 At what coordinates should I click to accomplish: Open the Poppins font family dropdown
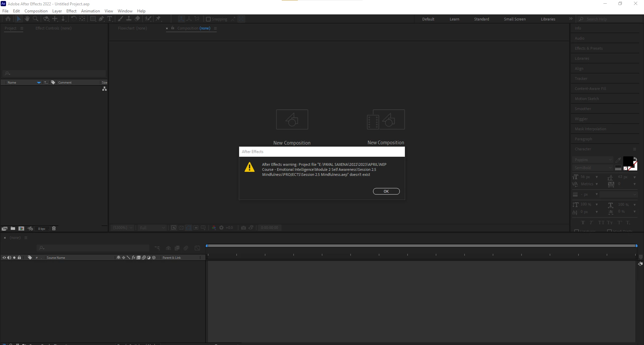point(593,160)
